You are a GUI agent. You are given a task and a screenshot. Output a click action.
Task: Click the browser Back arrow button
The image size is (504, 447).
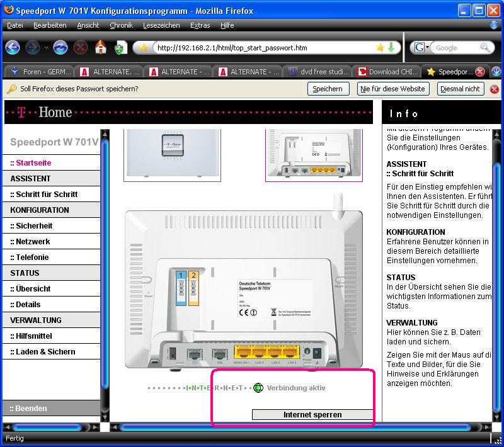(13, 47)
